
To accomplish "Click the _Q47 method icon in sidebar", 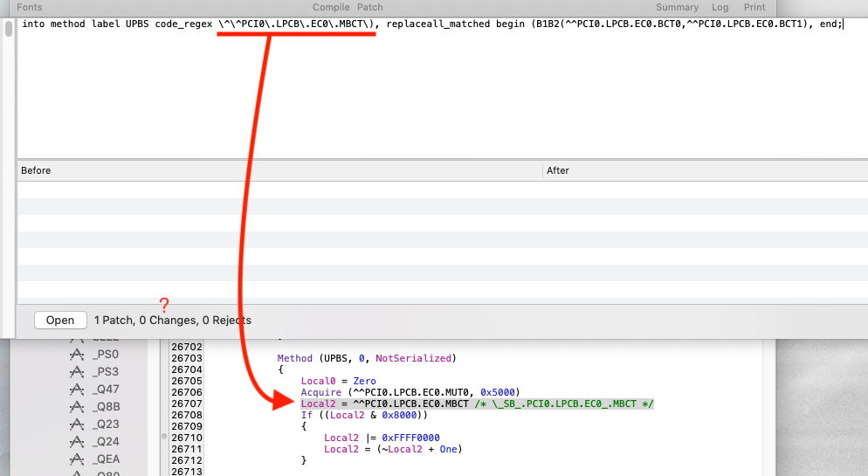I will pos(77,390).
